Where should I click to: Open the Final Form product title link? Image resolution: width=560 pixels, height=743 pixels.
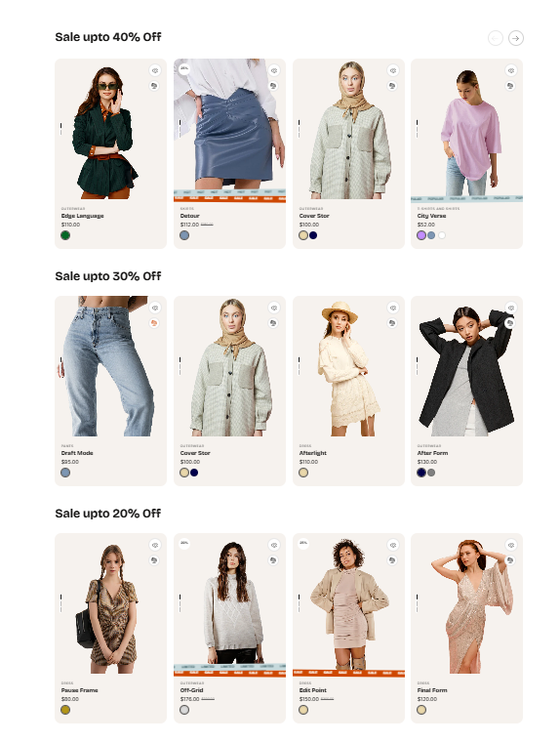pyautogui.click(x=432, y=690)
